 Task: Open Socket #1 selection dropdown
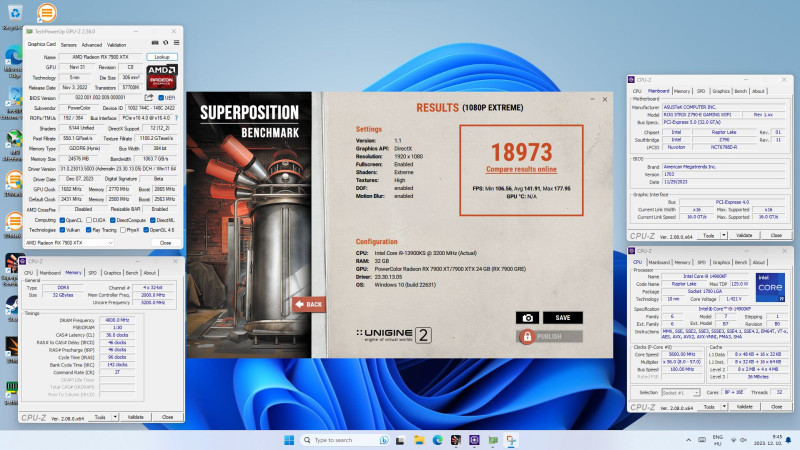[x=681, y=392]
